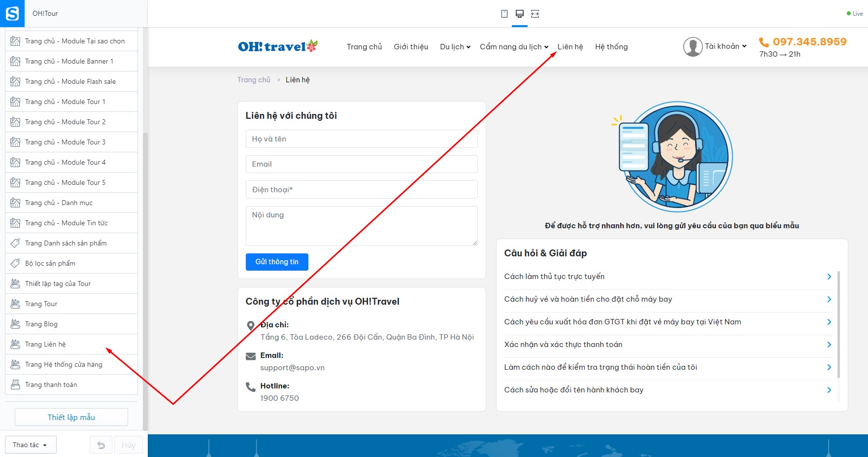Switch to full-width preview icon

click(535, 14)
